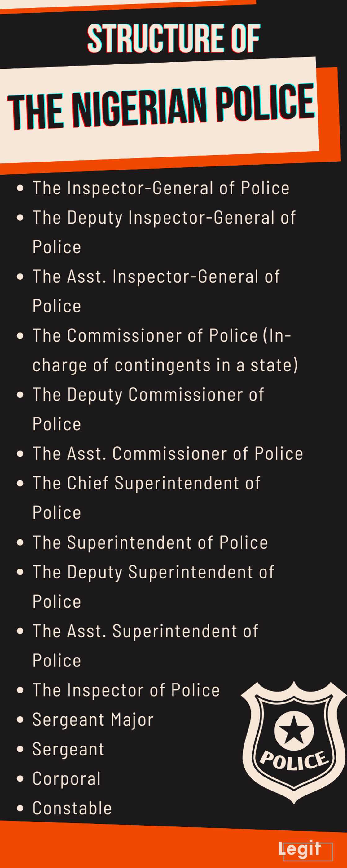The image size is (347, 868).
Task: Click "The Chief Superintendent of Police" item
Action: coord(147,484)
